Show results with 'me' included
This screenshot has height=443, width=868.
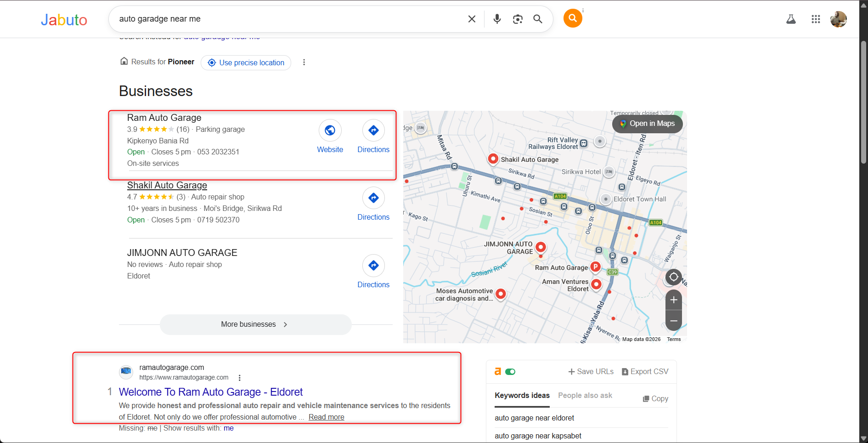pyautogui.click(x=229, y=428)
